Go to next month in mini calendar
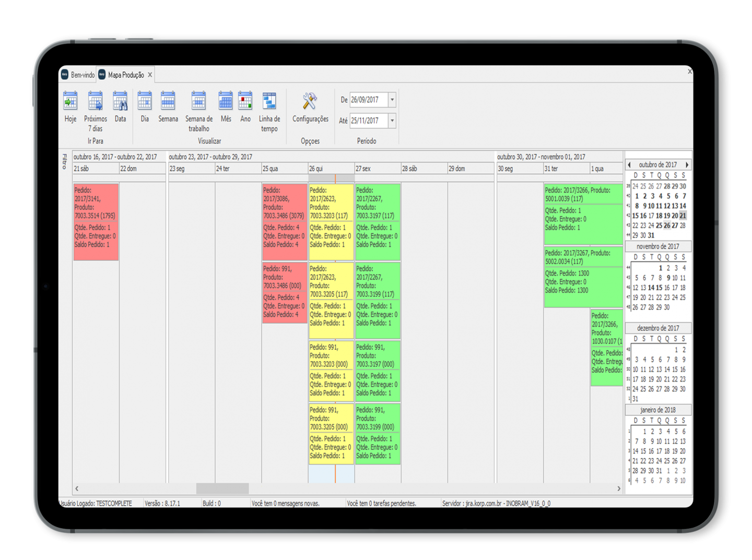This screenshot has width=752, height=560. 687,165
